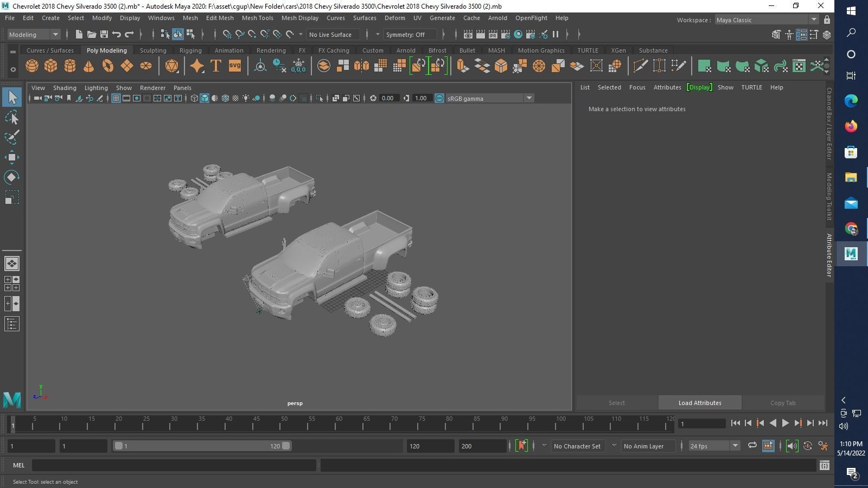Toggle wireframe shading in viewport
The width and height of the screenshot is (868, 488).
(x=194, y=98)
